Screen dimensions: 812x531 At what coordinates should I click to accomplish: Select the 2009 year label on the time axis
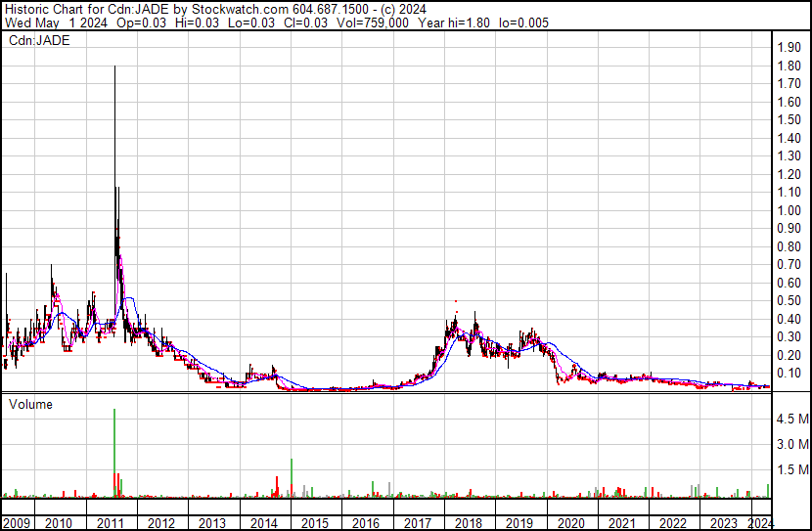click(x=17, y=523)
